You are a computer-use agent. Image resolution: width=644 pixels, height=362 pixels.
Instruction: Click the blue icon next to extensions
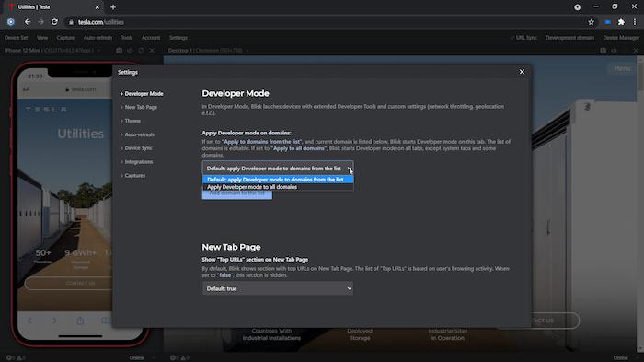607,22
